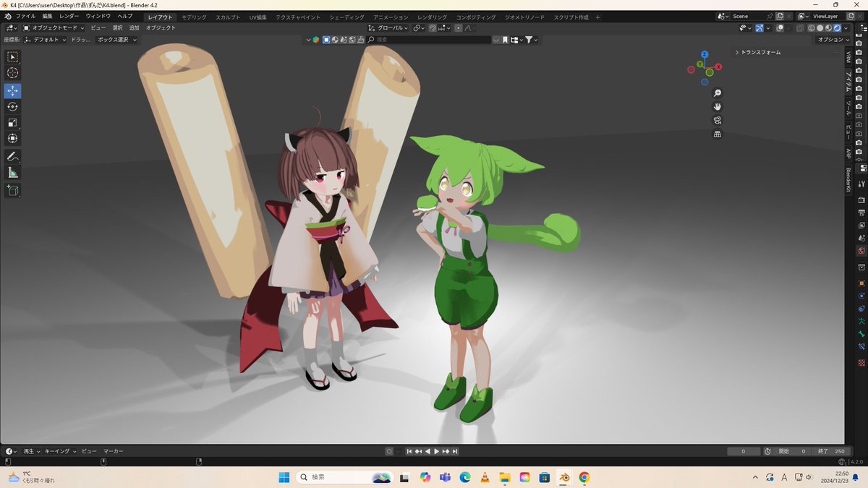Add a new workspace with the plus button
Viewport: 868px width, 488px height.
[597, 17]
